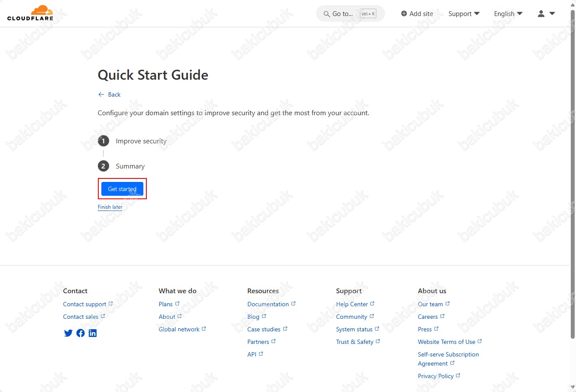The height and width of the screenshot is (392, 576).
Task: Open the About footer link
Action: tap(170, 317)
